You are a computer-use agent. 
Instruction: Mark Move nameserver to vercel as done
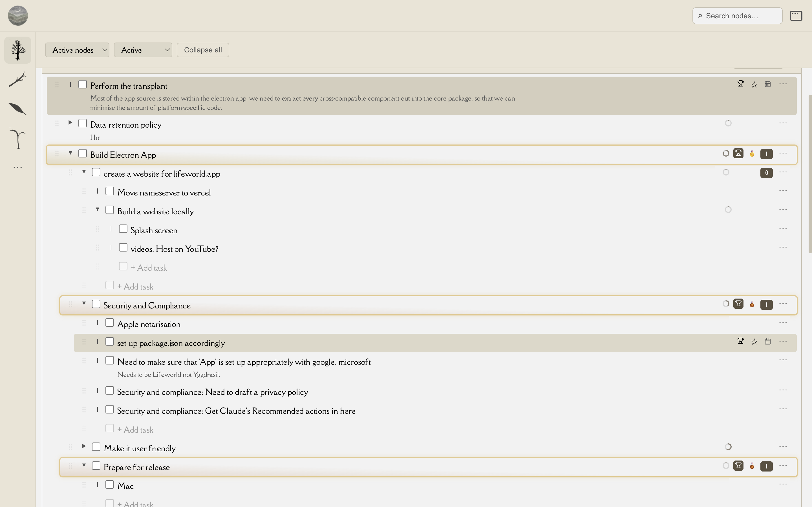[110, 191]
